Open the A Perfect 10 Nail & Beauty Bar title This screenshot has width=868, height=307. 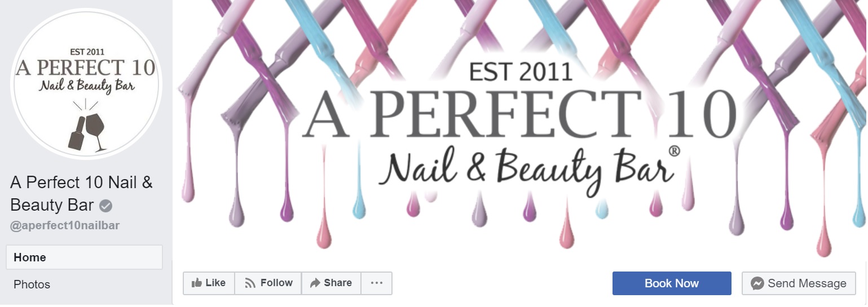pyautogui.click(x=81, y=194)
